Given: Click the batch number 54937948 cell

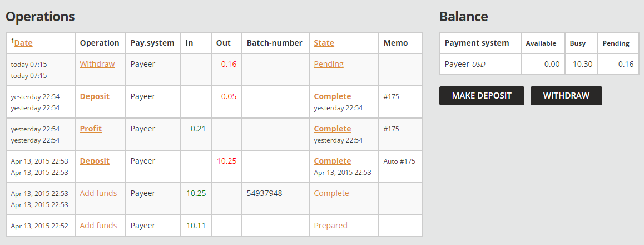Looking at the screenshot, I should [x=264, y=193].
